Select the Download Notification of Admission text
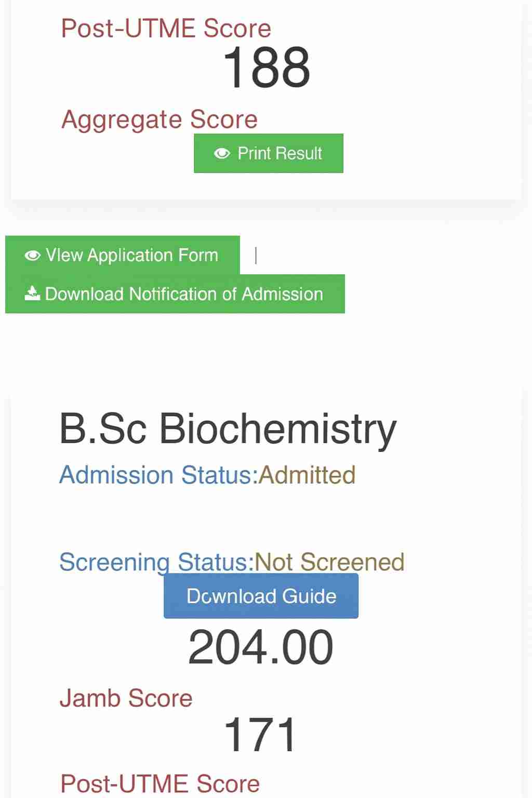 point(184,294)
